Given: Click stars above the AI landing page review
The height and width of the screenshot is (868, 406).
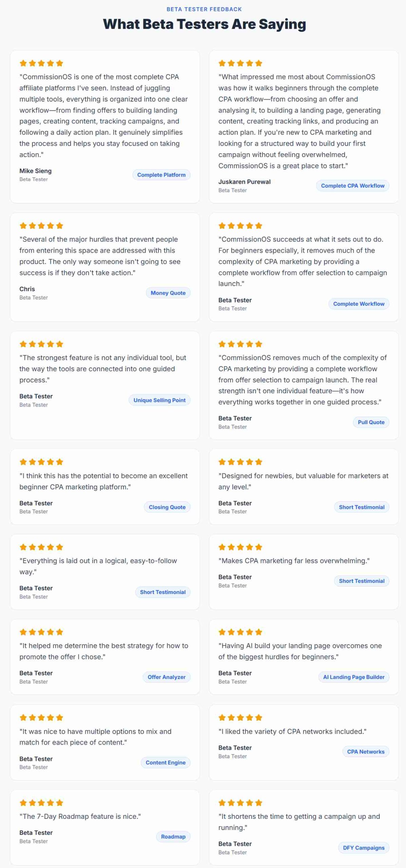Looking at the screenshot, I should click(240, 632).
